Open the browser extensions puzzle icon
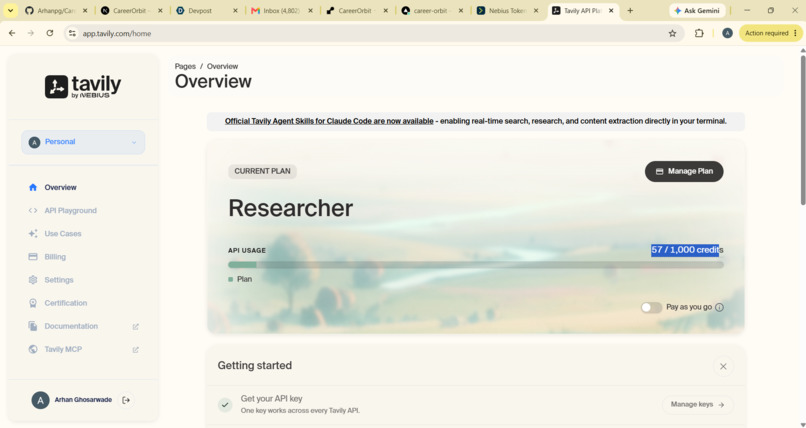 (699, 33)
